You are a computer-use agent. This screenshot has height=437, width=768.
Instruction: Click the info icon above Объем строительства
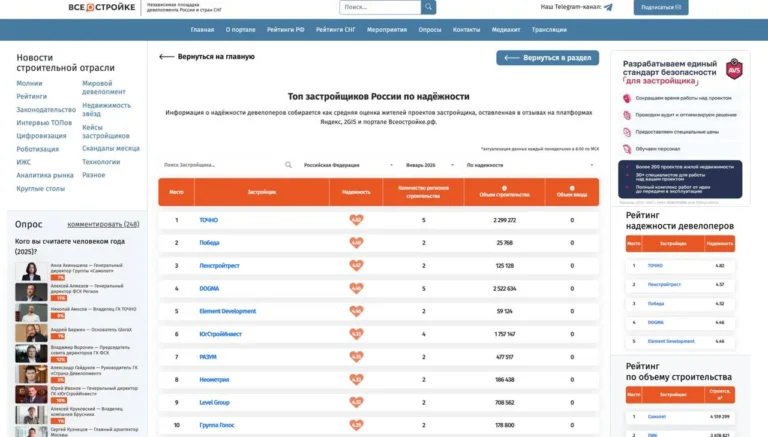tap(504, 187)
